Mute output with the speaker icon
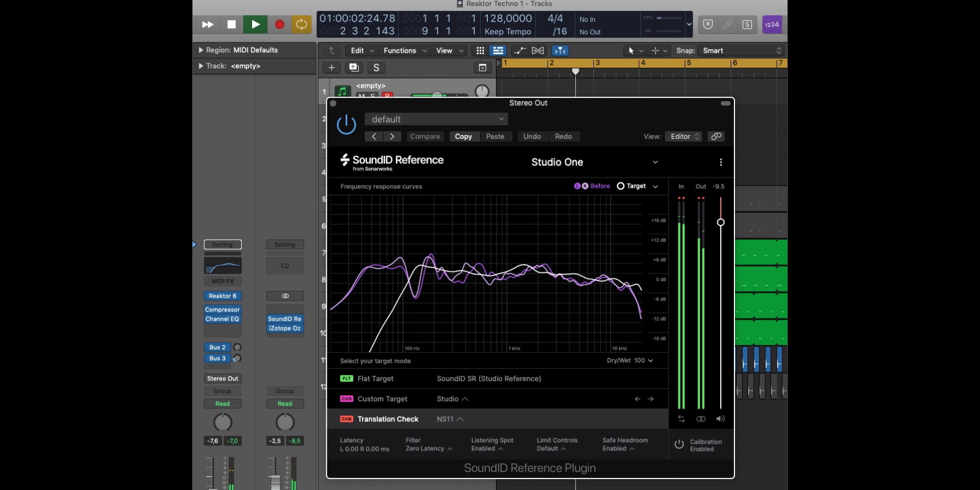This screenshot has width=980, height=490. pos(720,419)
